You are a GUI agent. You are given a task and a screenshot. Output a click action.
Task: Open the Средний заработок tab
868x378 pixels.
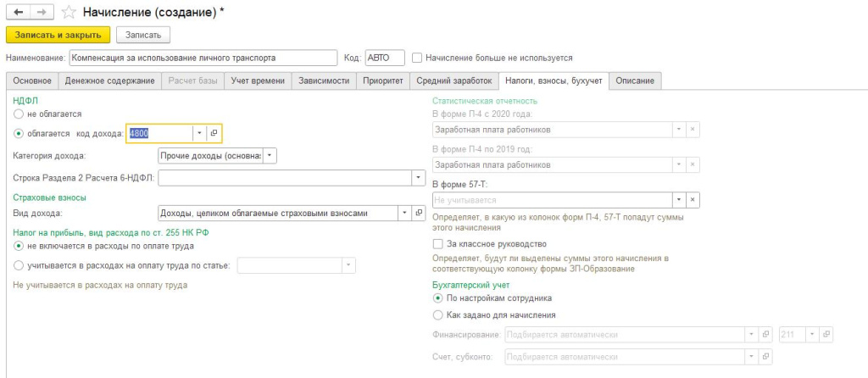pyautogui.click(x=453, y=81)
